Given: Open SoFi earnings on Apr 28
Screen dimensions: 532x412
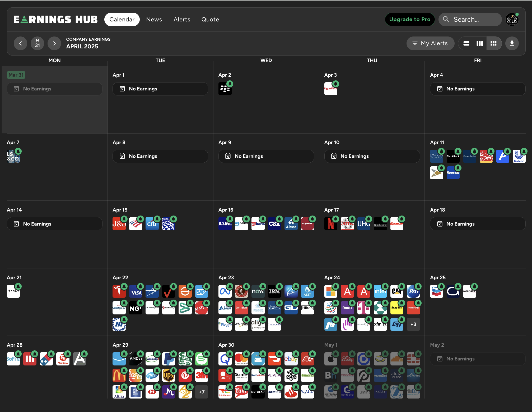Looking at the screenshot, I should pos(13,359).
